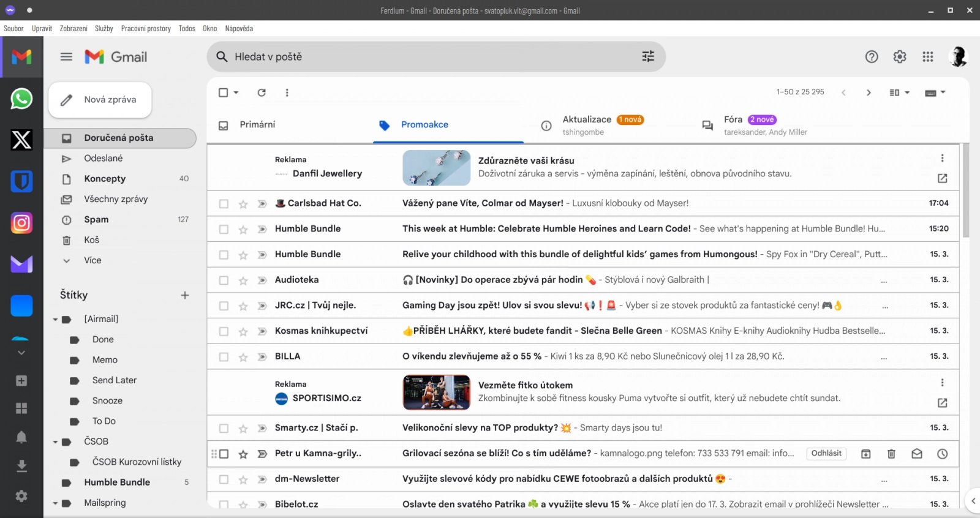Open Google apps grid icon
980x518 pixels.
tap(928, 56)
